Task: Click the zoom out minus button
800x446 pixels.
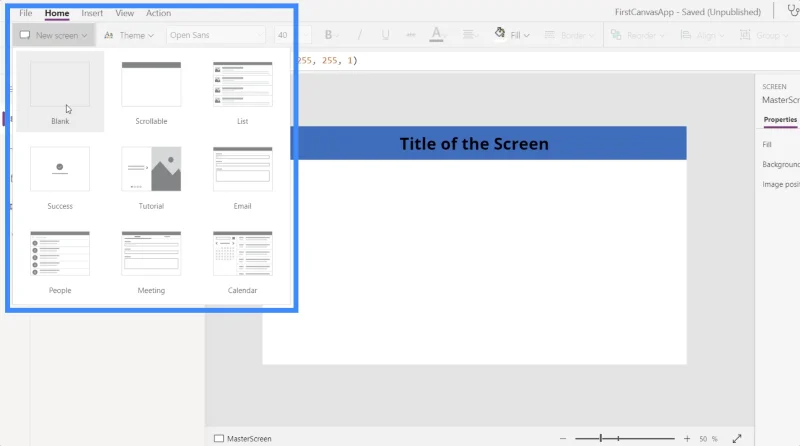Action: pos(563,438)
